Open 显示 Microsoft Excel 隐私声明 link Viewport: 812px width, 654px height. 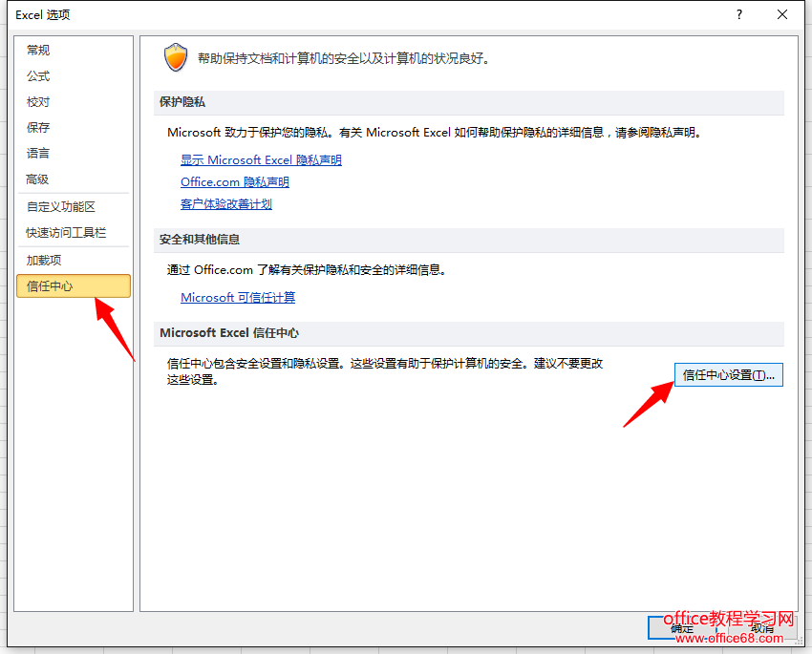(x=261, y=159)
